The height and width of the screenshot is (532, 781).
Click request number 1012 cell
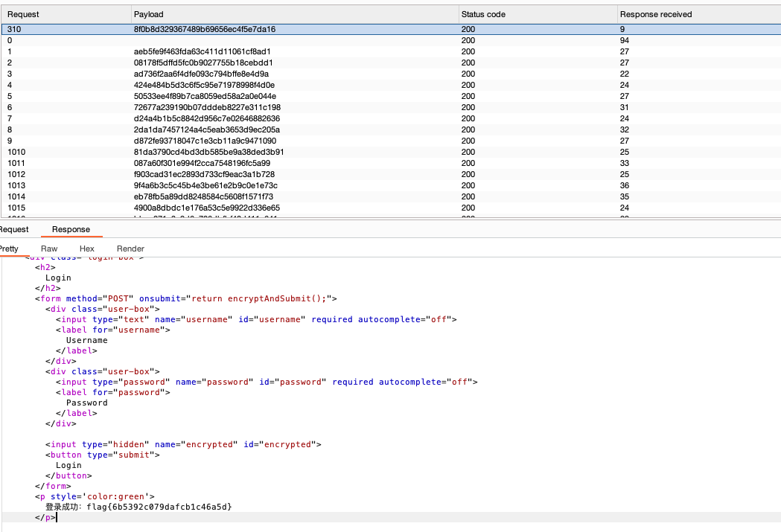coord(16,174)
